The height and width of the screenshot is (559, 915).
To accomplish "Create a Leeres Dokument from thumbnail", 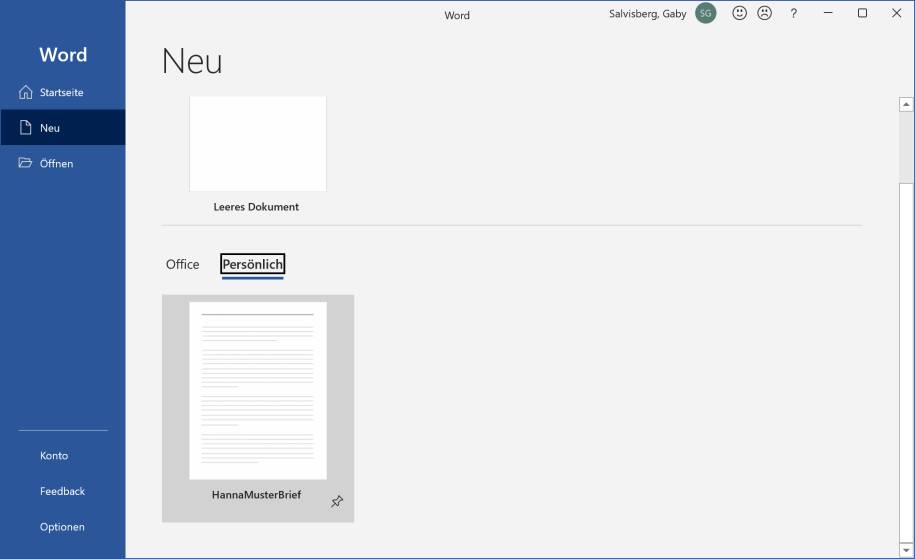I will tap(258, 144).
